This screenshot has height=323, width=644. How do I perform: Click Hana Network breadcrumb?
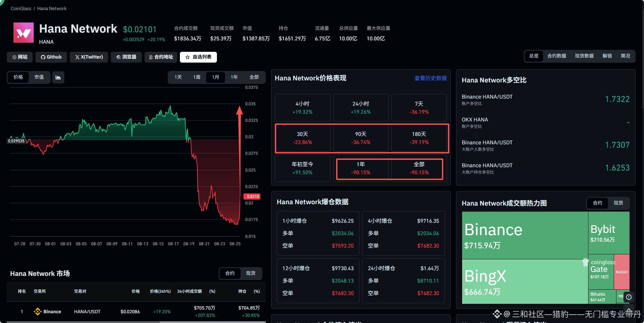coord(52,8)
